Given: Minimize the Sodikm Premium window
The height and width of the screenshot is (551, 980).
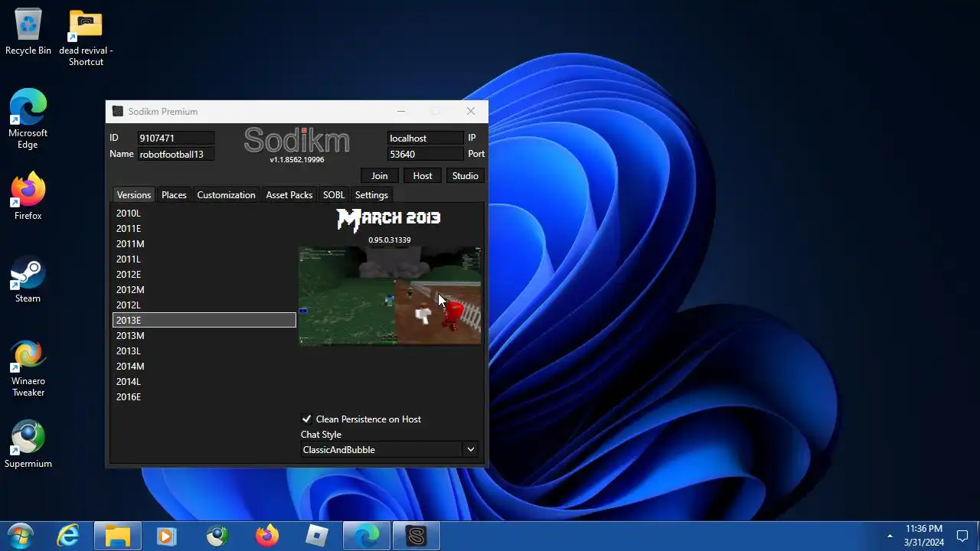Looking at the screenshot, I should tap(400, 112).
